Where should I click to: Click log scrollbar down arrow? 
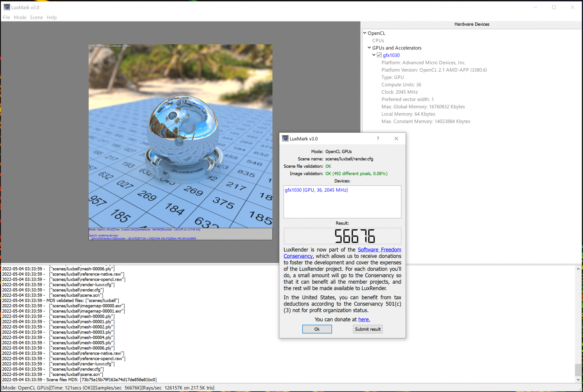click(578, 379)
